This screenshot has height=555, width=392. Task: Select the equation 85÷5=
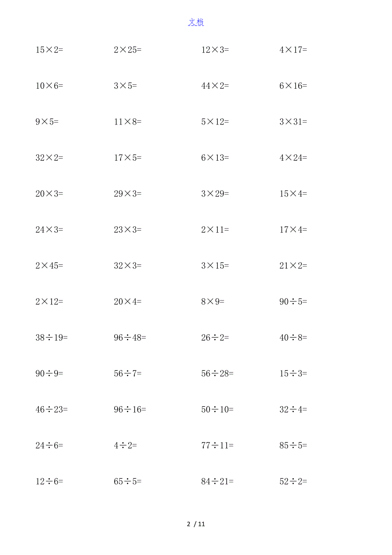(293, 445)
